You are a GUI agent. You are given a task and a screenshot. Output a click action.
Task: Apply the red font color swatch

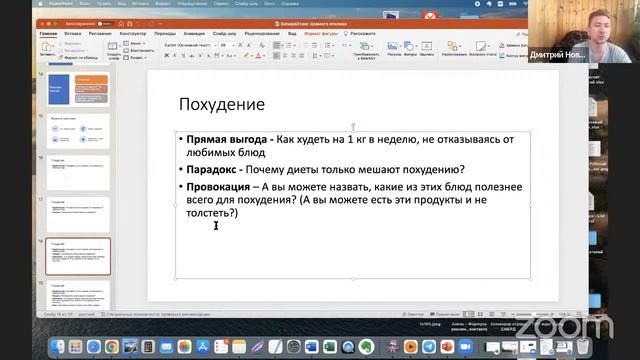(x=258, y=56)
